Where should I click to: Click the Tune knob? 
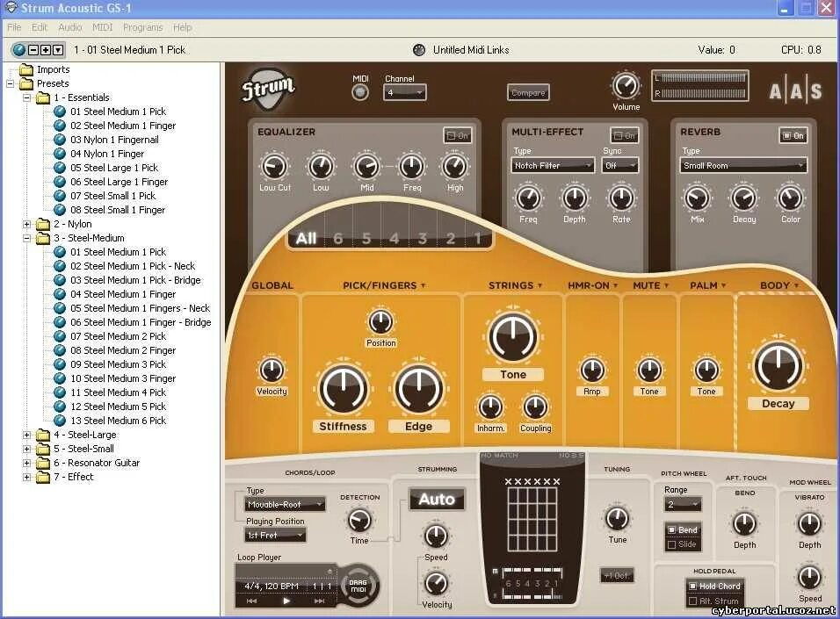tap(617, 518)
